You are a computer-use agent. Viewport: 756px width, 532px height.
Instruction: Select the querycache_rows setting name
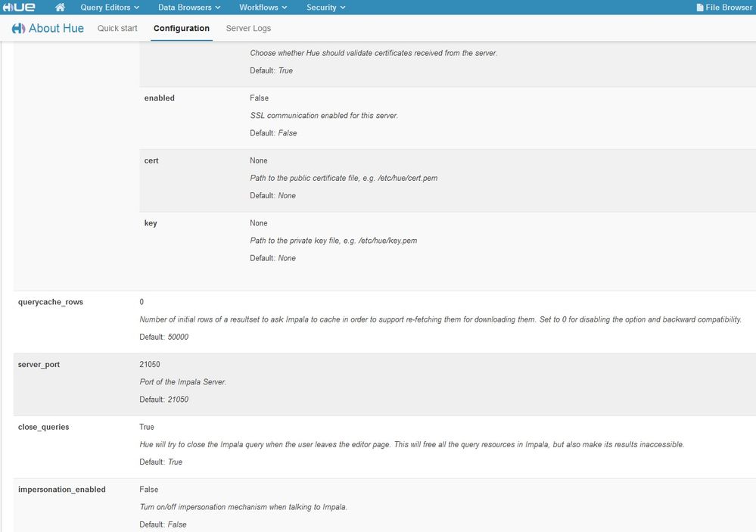point(51,302)
